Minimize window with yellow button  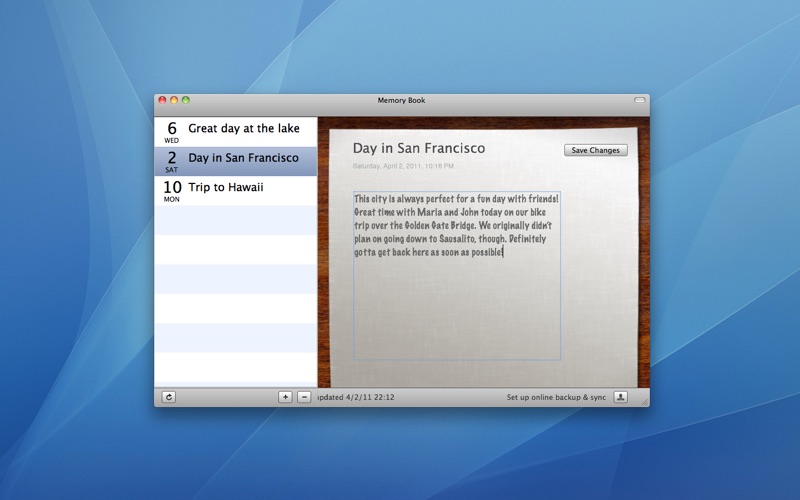(174, 100)
